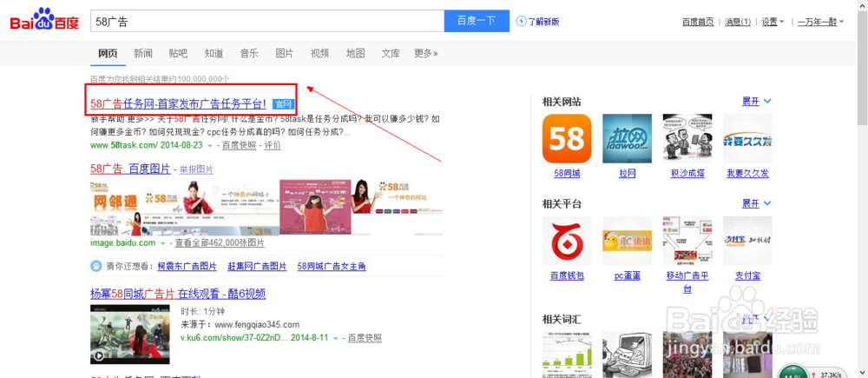Click the 举报图片 link
868x378 pixels.
tap(196, 169)
